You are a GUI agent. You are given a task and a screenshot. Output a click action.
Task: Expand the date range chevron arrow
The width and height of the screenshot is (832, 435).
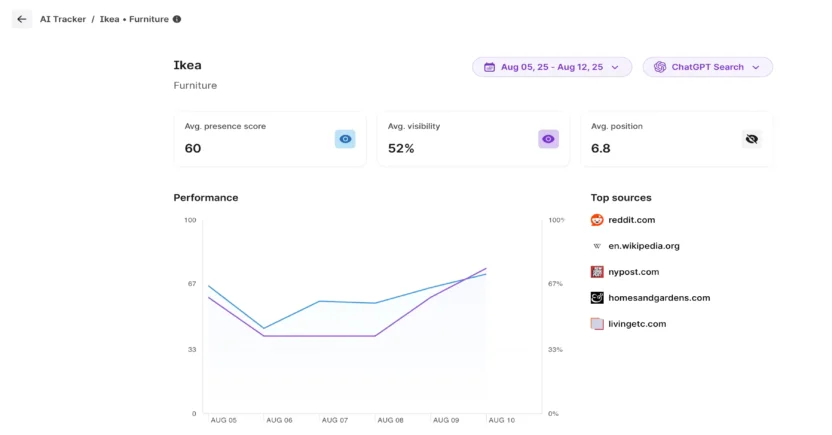pyautogui.click(x=615, y=67)
